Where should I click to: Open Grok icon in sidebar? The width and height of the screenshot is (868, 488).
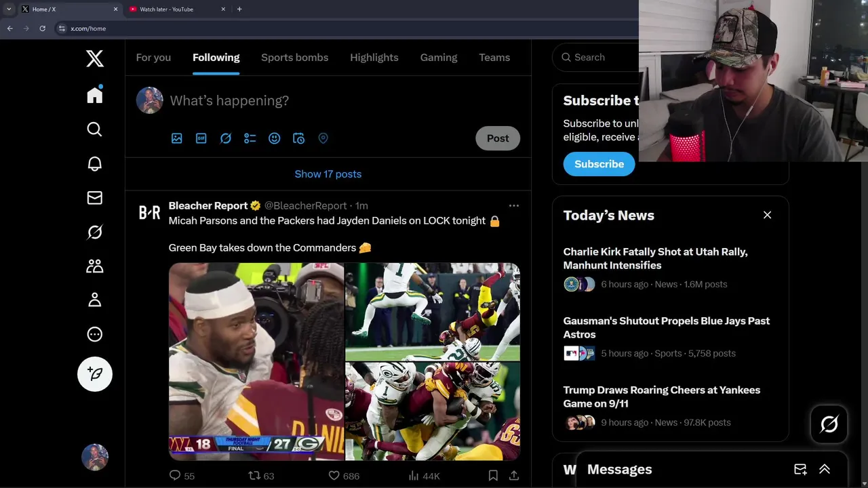95,232
